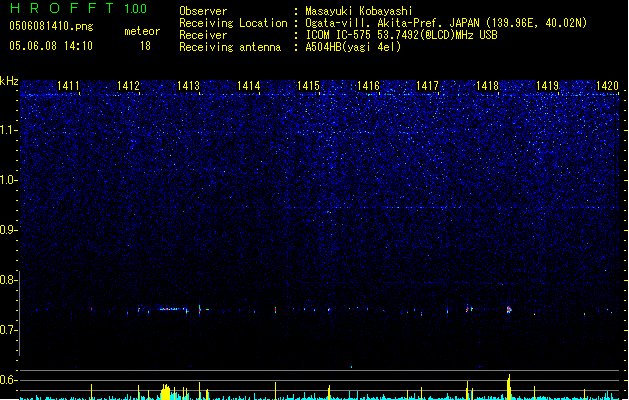Click the bright meteor echo after 1418
This screenshot has height=400, width=629.
tap(509, 309)
